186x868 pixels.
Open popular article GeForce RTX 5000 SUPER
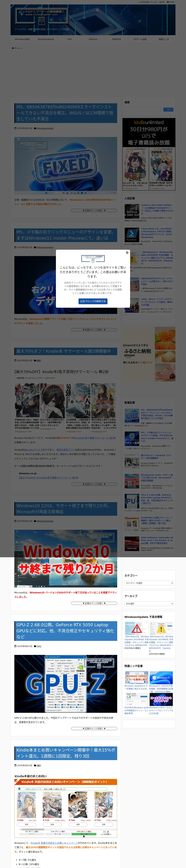[x=157, y=209]
